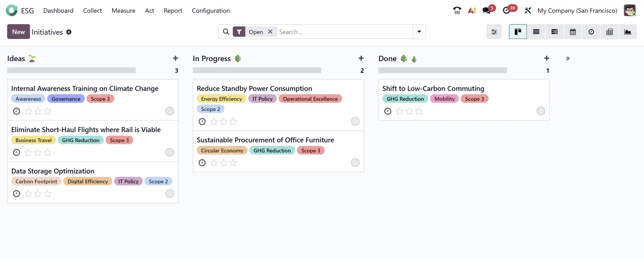The image size is (644, 259).
Task: Open the conversations messages icon
Action: [x=486, y=11]
